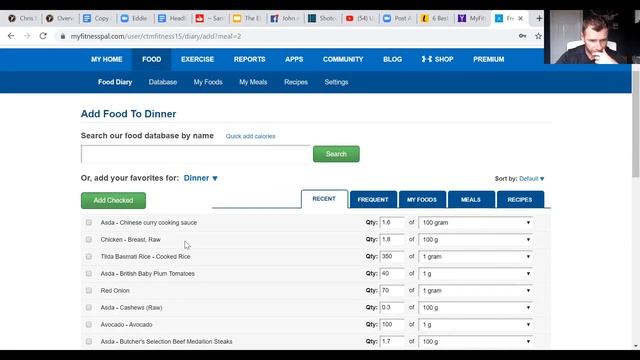Check Asda Beef Medallion Steaks checkbox
The height and width of the screenshot is (360, 640).
point(89,342)
